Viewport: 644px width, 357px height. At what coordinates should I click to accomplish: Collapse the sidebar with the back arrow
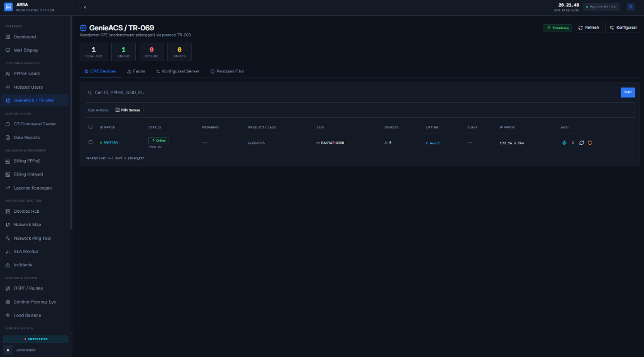coord(85,7)
